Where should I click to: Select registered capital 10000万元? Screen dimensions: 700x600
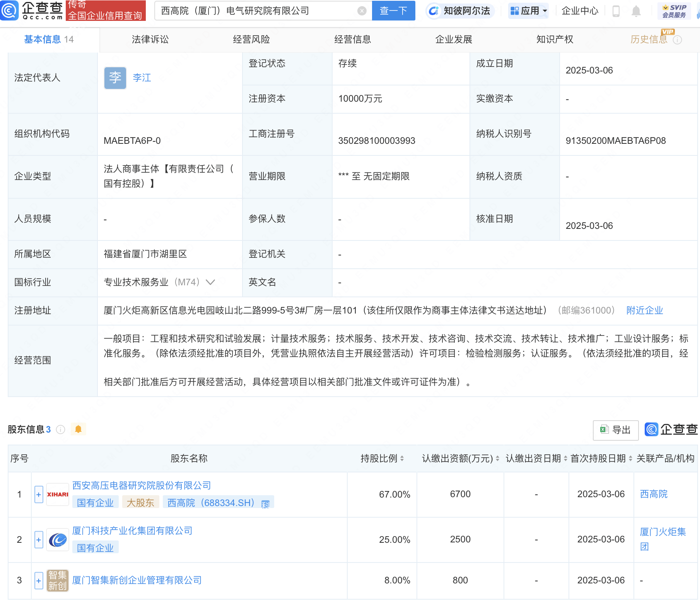coord(360,99)
